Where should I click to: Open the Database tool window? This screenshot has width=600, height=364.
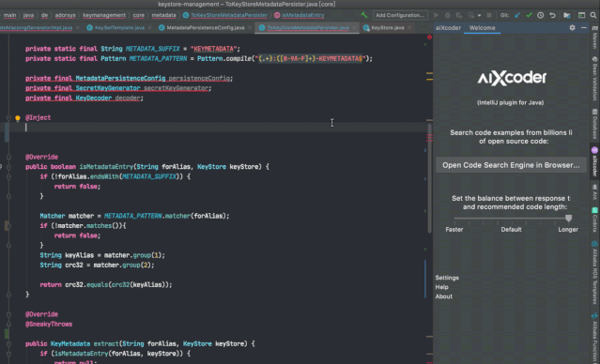(594, 124)
